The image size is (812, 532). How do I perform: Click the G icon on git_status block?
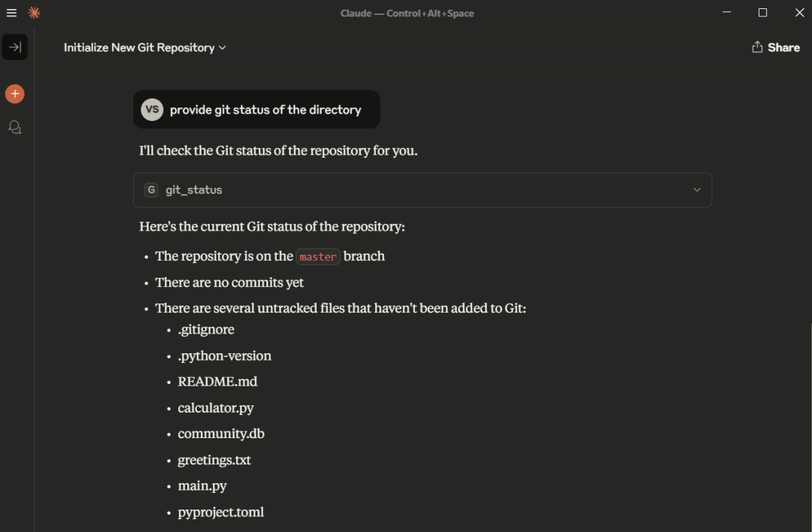pos(151,190)
